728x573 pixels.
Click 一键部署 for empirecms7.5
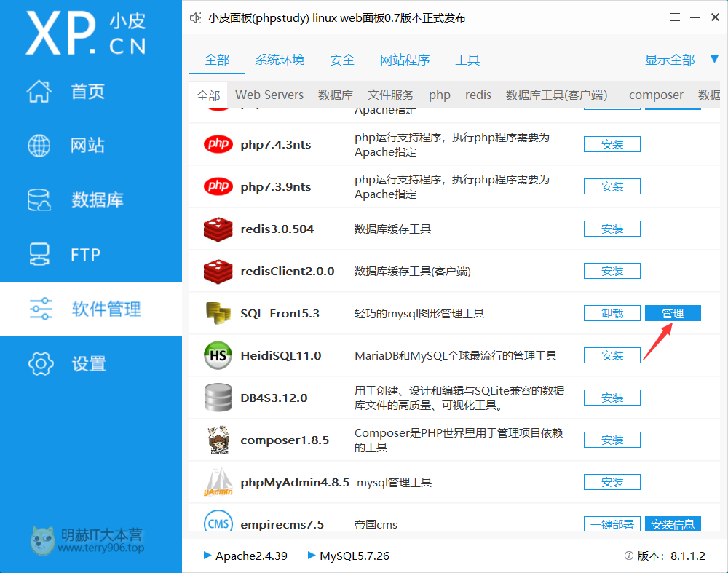(612, 524)
